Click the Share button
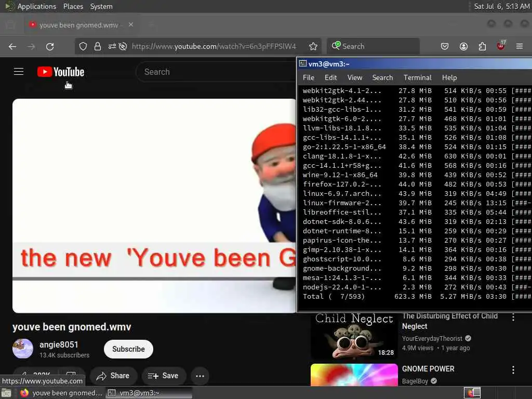This screenshot has height=399, width=532. (113, 376)
